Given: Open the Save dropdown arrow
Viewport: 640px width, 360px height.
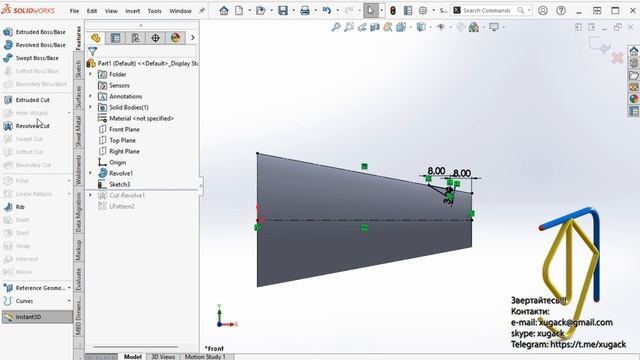Looking at the screenshot, I should tap(293, 11).
